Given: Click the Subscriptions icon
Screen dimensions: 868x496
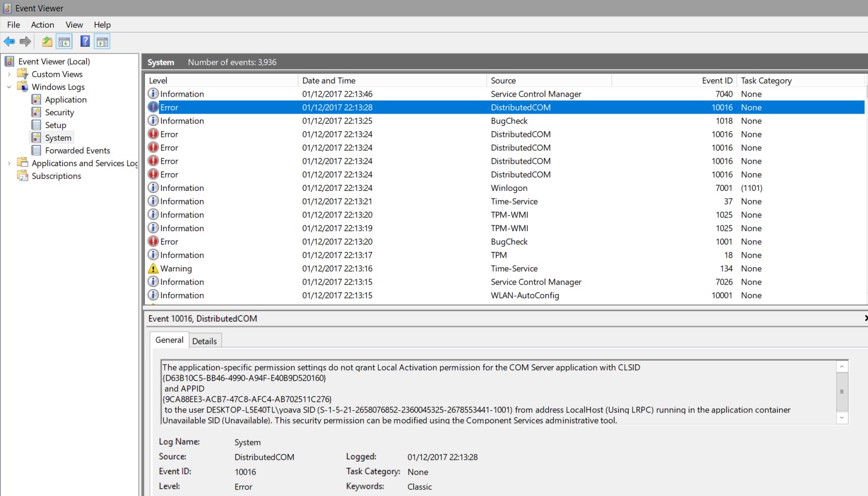Looking at the screenshot, I should point(23,176).
